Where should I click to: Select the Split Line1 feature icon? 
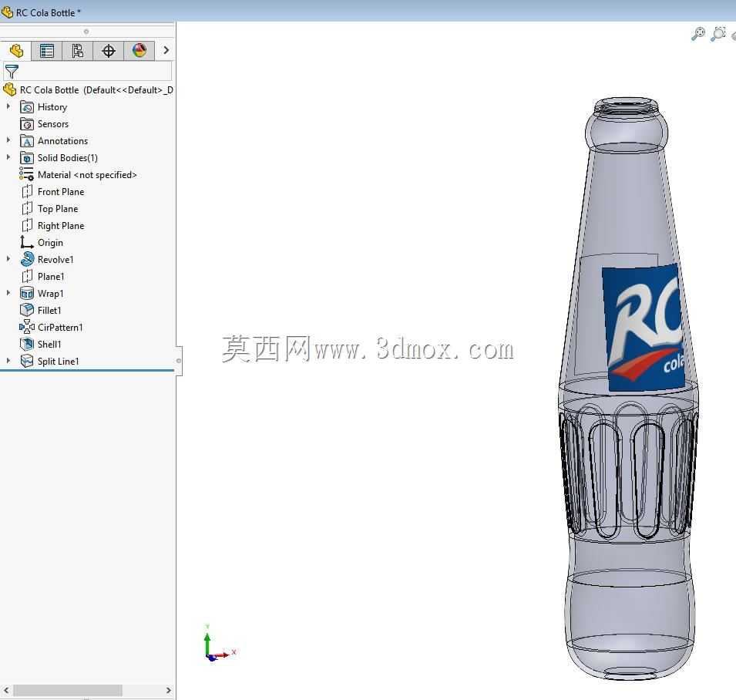27,361
